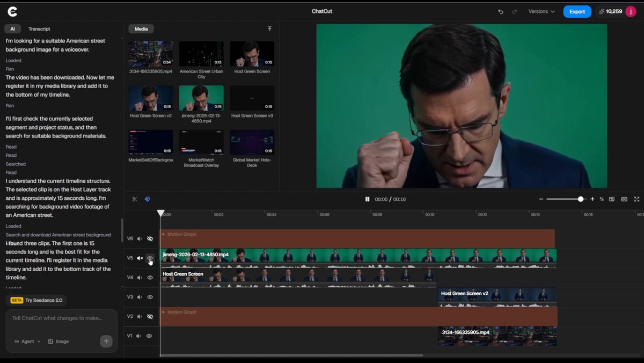Viewport: 644px width, 363px height.
Task: Focus the 'Tell ChatCut what changes' input
Action: 62,318
